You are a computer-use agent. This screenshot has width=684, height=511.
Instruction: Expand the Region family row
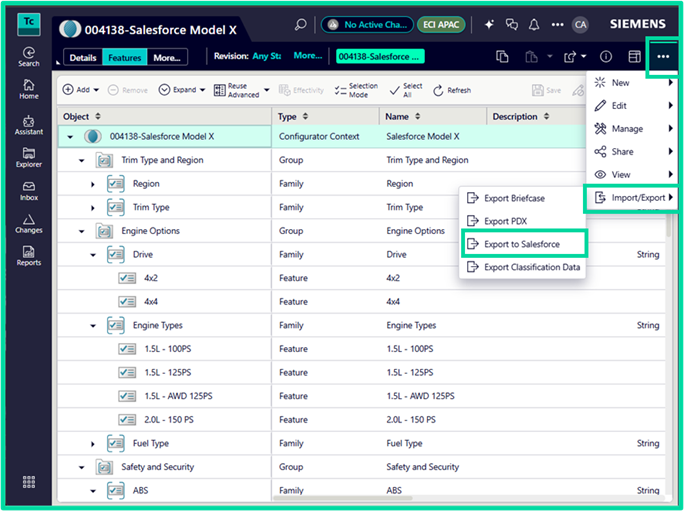(x=92, y=184)
